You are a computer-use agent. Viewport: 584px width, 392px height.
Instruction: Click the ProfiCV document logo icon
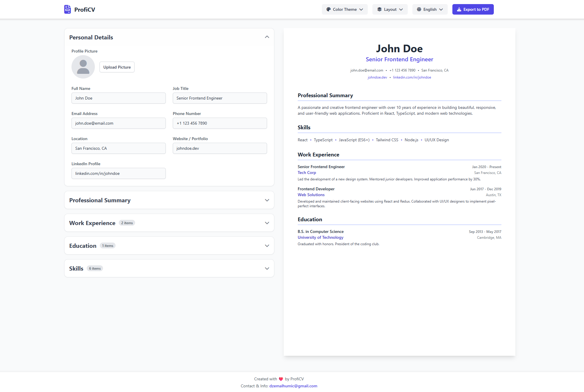[67, 9]
